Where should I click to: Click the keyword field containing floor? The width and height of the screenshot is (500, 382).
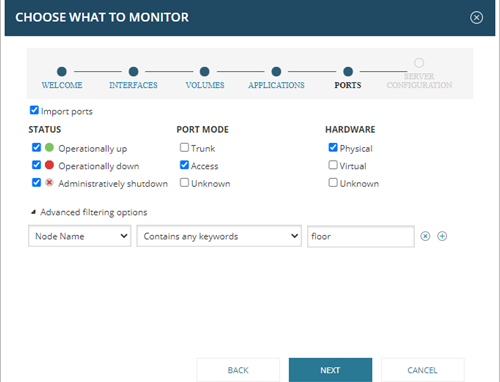[x=361, y=237]
